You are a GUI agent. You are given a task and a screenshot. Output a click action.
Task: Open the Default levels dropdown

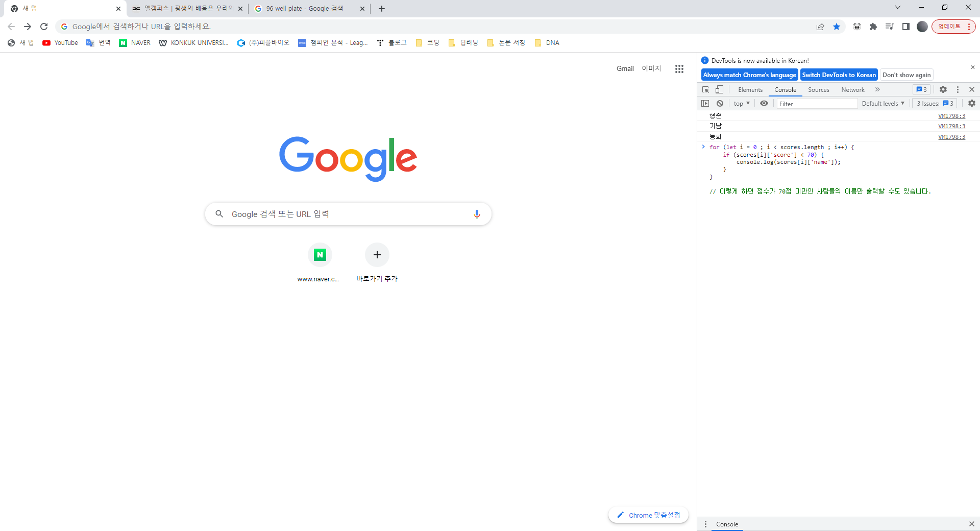[x=883, y=104]
